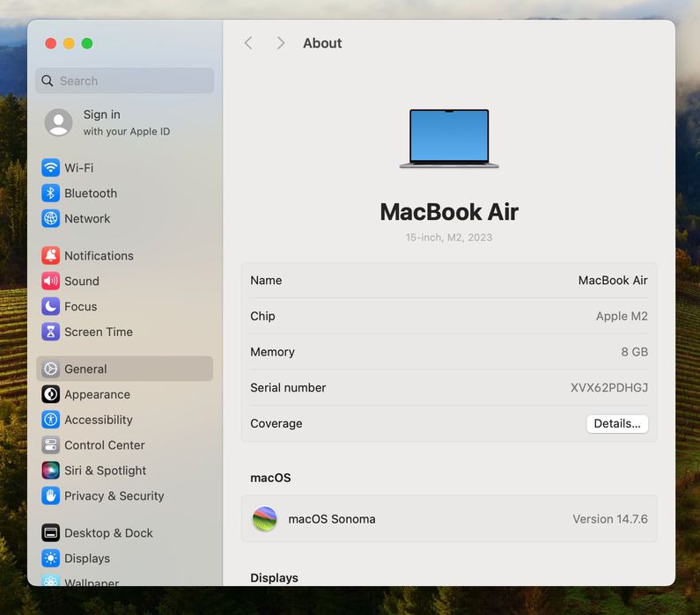
Task: Click the About page title
Action: click(x=322, y=43)
